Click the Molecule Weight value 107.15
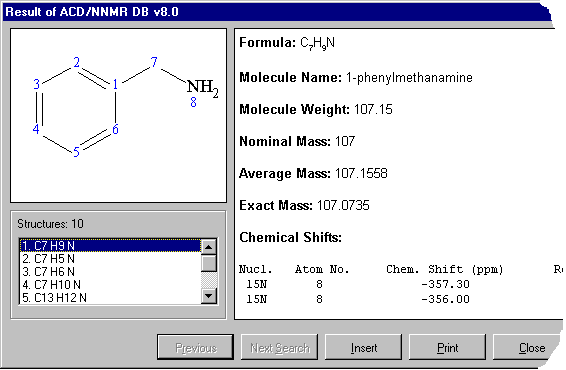This screenshot has height=370, width=566. tap(373, 109)
